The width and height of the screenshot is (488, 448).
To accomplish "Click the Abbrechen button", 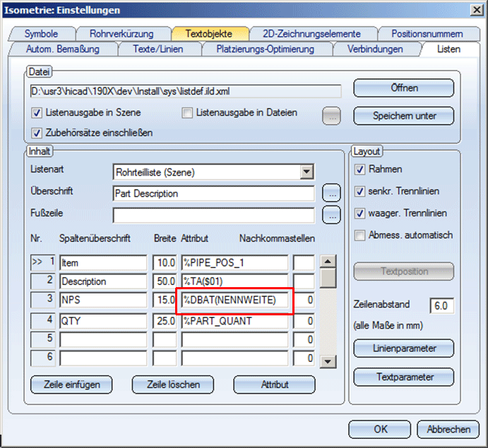I will (448, 430).
